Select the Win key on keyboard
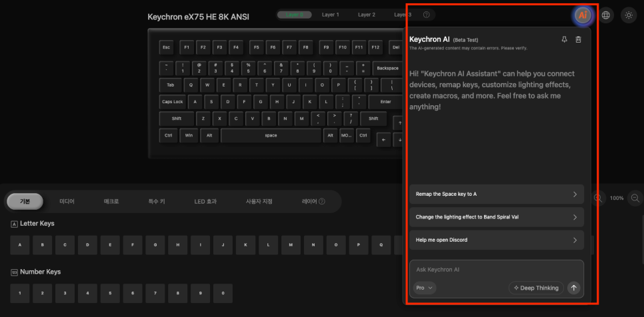The height and width of the screenshot is (317, 644). [189, 135]
